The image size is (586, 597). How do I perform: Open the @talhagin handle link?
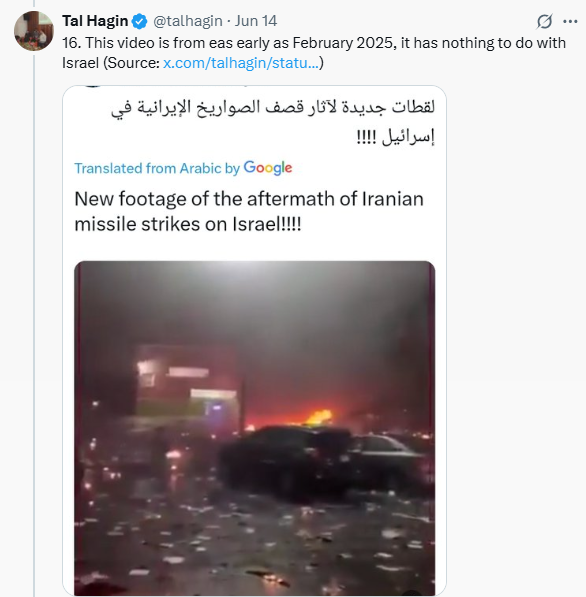pyautogui.click(x=188, y=21)
